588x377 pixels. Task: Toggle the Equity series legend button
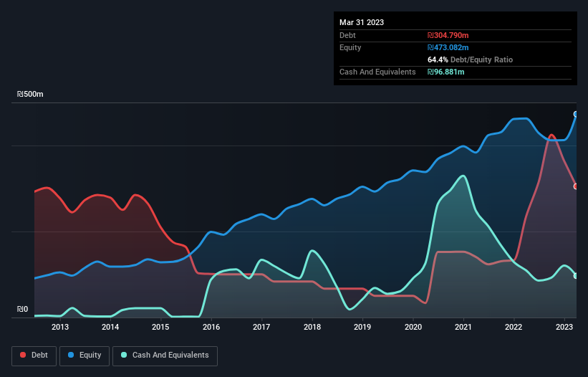(85, 355)
